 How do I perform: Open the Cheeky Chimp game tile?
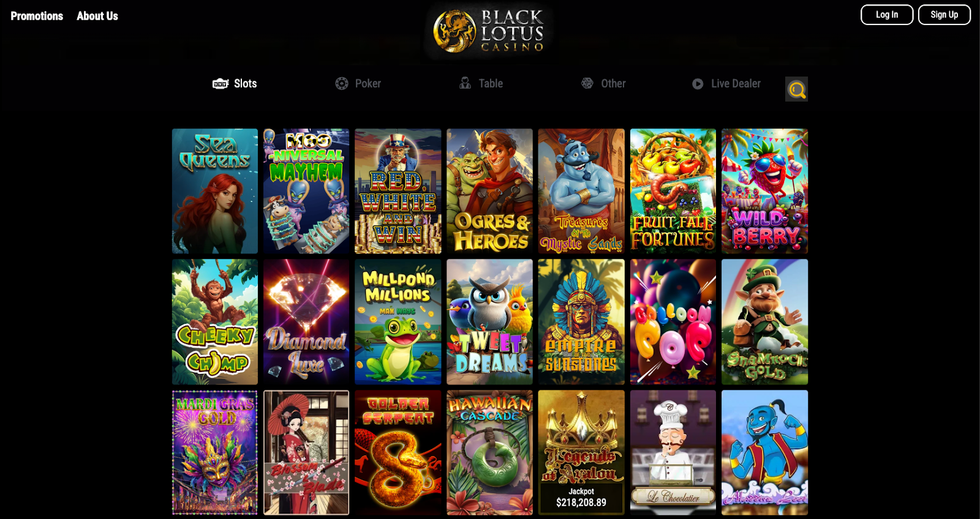click(x=215, y=322)
